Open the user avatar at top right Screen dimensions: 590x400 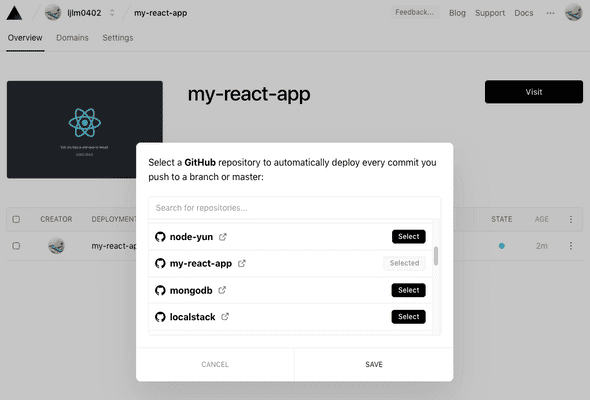[x=573, y=12]
